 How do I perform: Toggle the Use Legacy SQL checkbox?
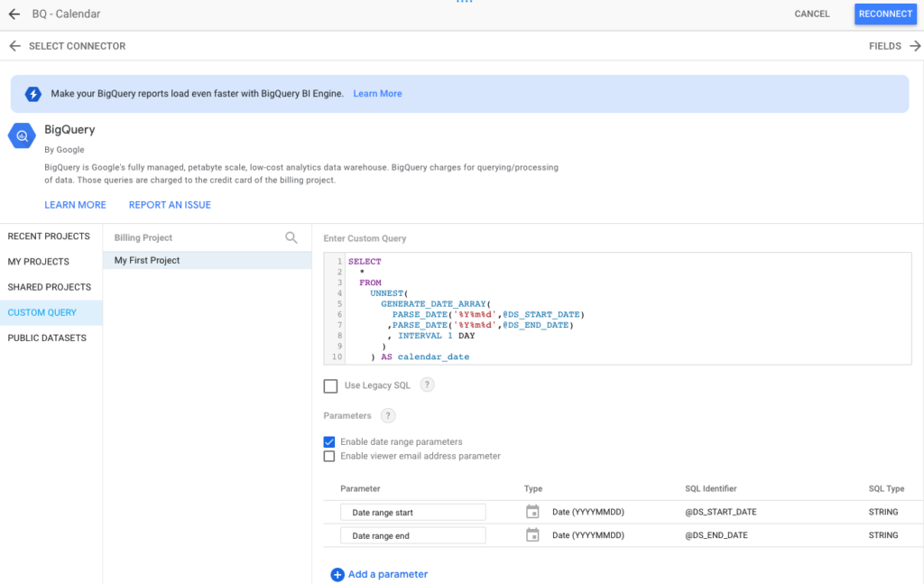pos(330,386)
